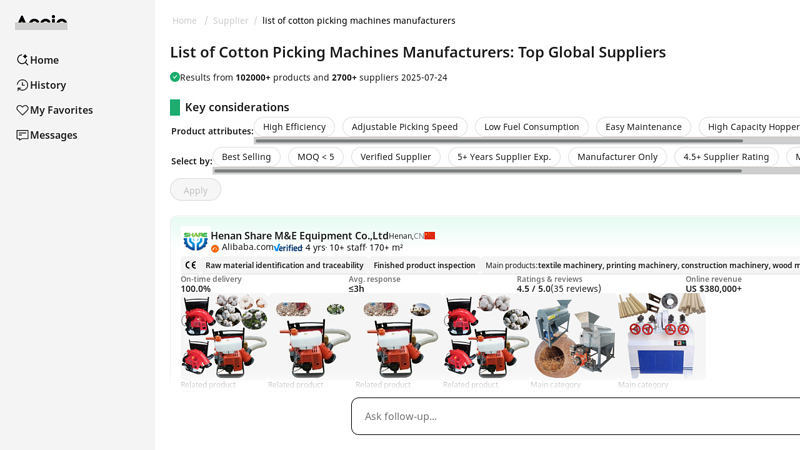800x450 pixels.
Task: Click the ≤3h average response value
Action: 356,289
